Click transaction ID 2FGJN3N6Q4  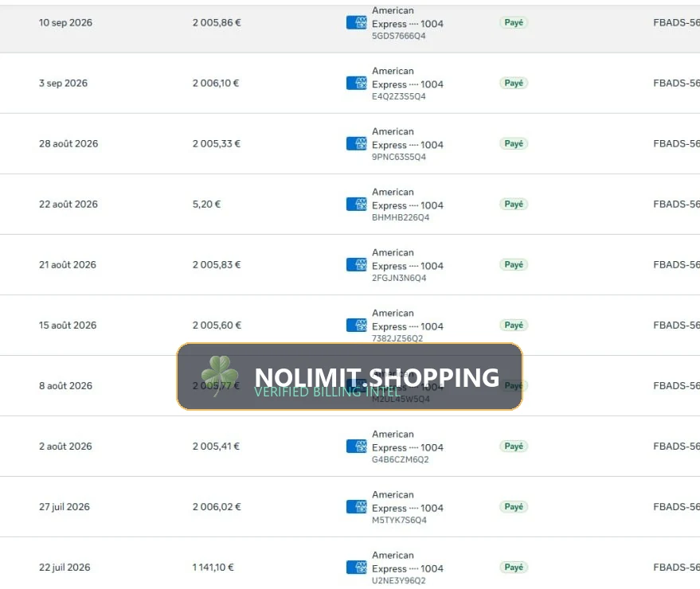[399, 278]
